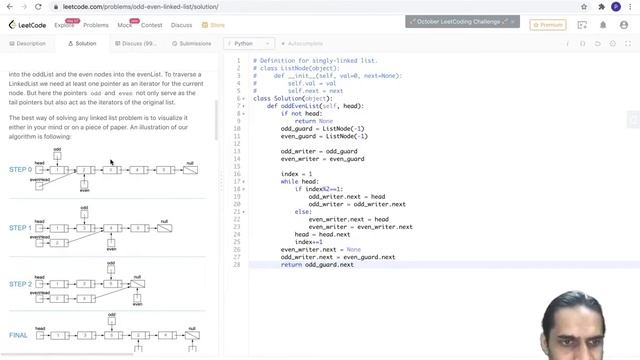
Task: Collapse code fold at line 21
Action: pyautogui.click(x=244, y=212)
